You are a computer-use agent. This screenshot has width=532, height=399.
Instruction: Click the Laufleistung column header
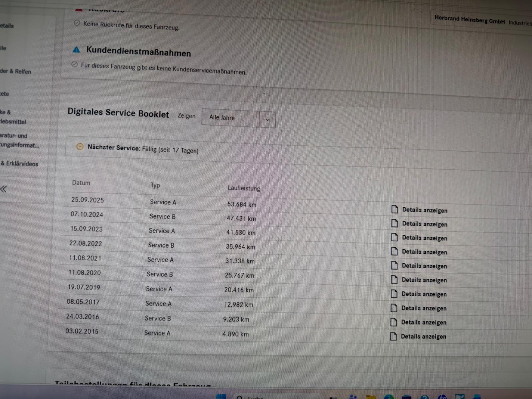pos(244,188)
